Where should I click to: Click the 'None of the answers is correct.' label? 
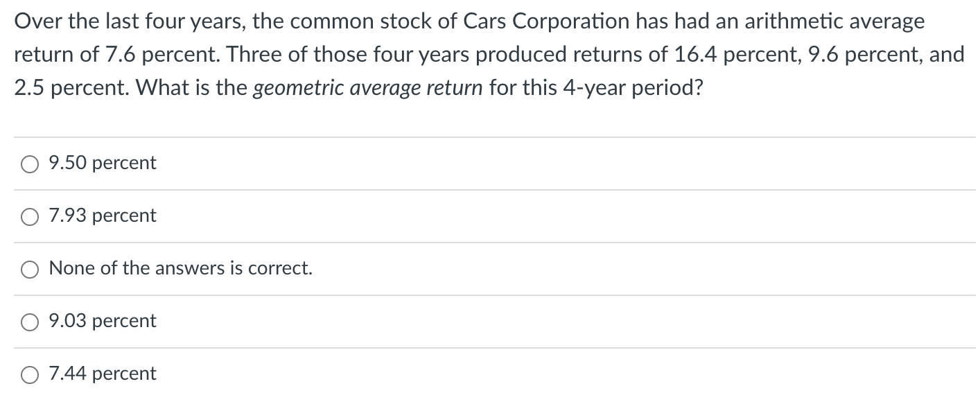(181, 268)
